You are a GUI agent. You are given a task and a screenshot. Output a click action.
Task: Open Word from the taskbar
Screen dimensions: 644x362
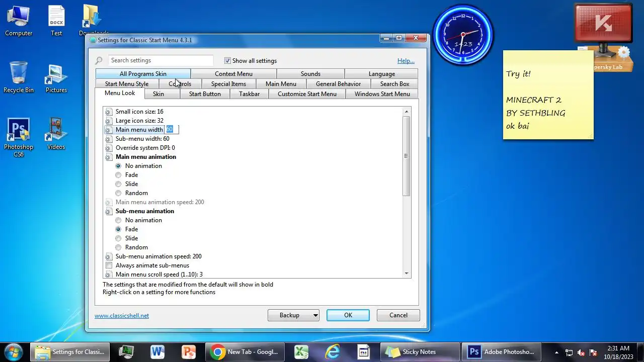click(x=157, y=352)
